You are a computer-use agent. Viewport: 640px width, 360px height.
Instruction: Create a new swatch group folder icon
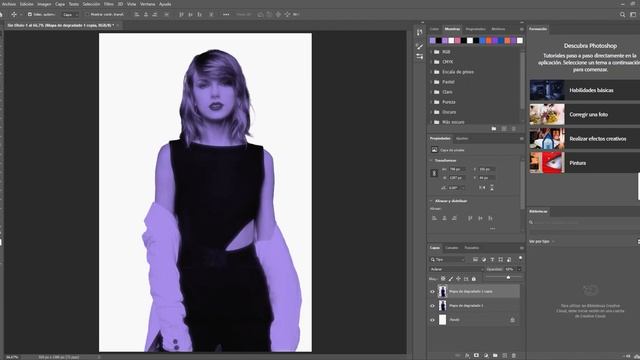click(494, 129)
